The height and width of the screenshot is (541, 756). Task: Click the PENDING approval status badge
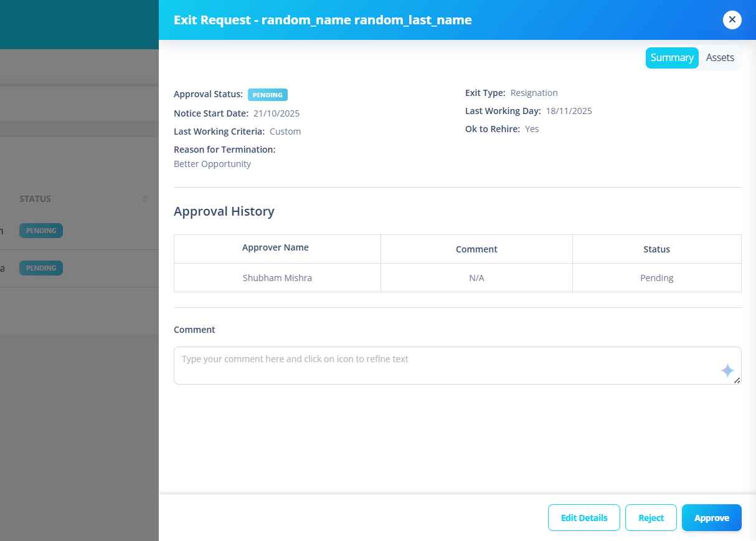(268, 95)
